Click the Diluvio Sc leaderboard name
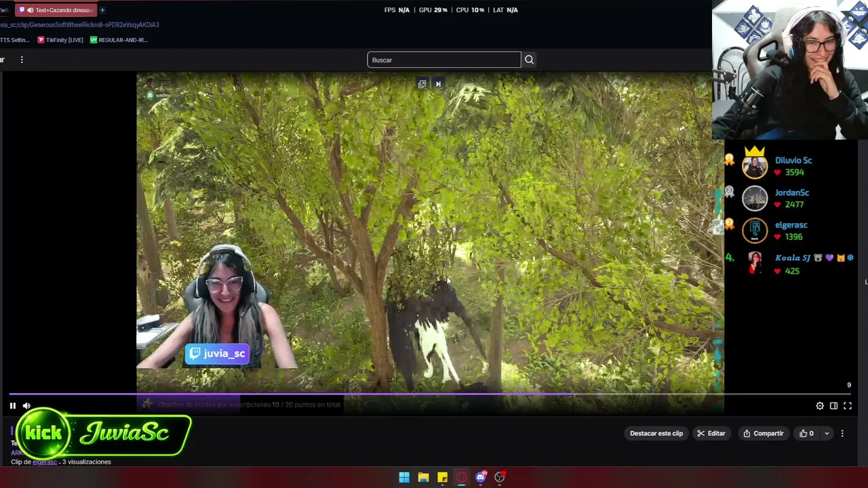Image resolution: width=868 pixels, height=488 pixels. point(793,161)
